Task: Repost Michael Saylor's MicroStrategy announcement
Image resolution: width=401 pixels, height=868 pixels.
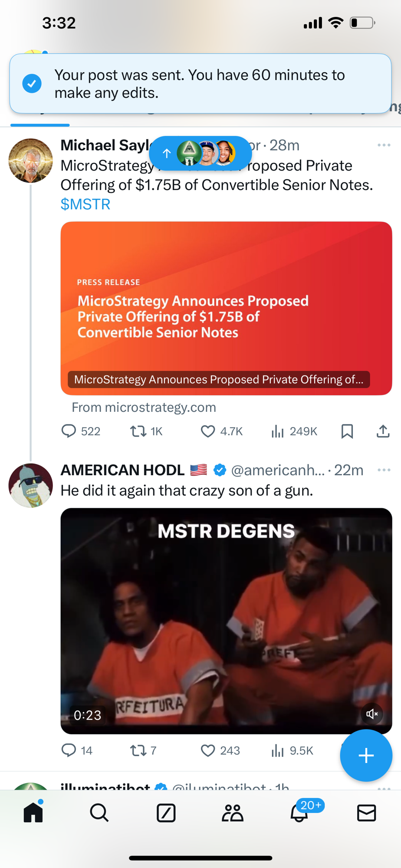Action: (138, 431)
